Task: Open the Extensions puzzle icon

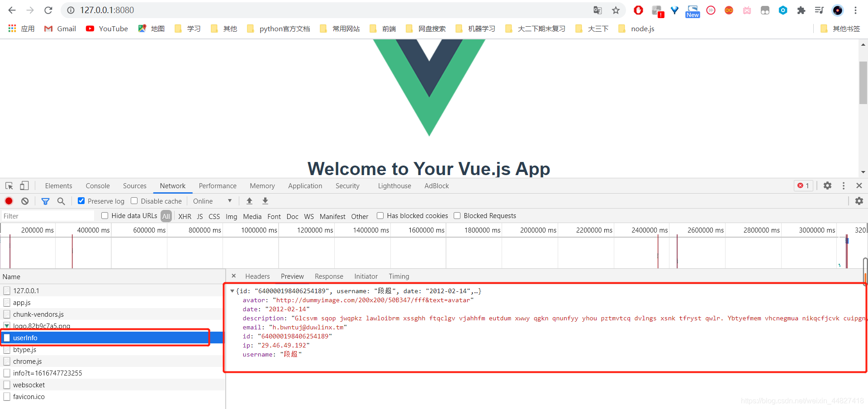Action: coord(801,10)
